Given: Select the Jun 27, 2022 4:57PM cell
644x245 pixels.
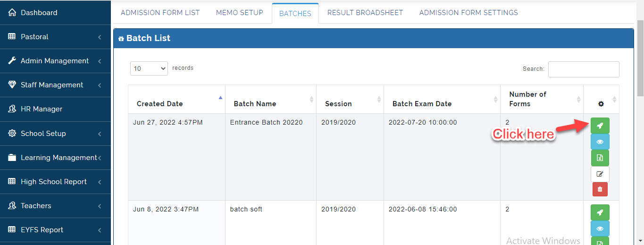Looking at the screenshot, I should (x=176, y=157).
